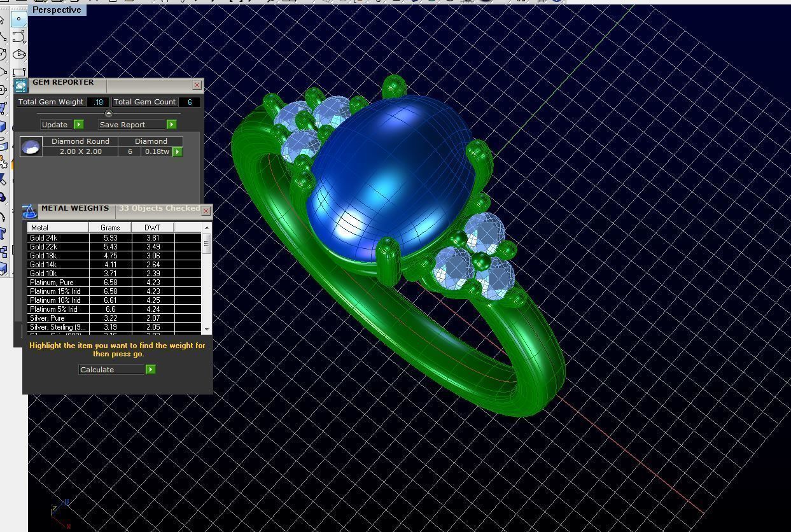Click the 5.93 grams cell
Screen dimensions: 791x532
(110, 238)
